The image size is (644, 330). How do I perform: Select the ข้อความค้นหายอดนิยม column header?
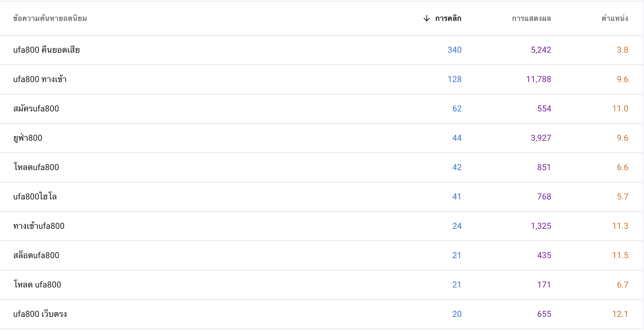tap(50, 19)
